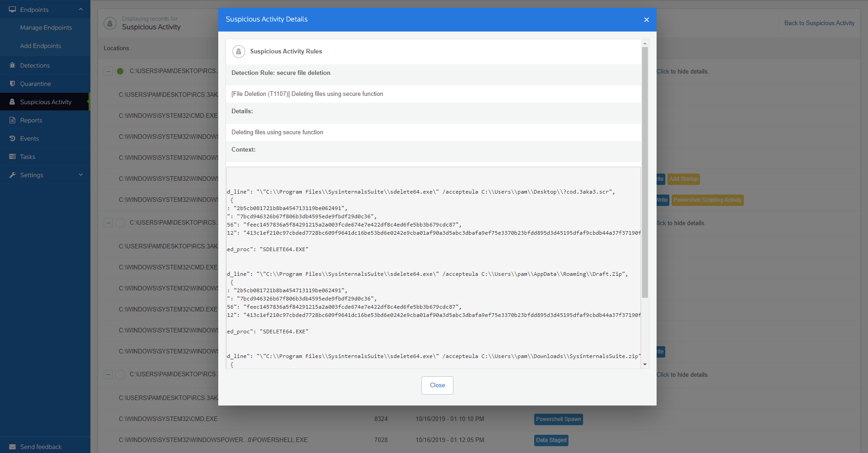868x453 pixels.
Task: Click the Endpoints monitor icon in sidebar
Action: point(12,10)
